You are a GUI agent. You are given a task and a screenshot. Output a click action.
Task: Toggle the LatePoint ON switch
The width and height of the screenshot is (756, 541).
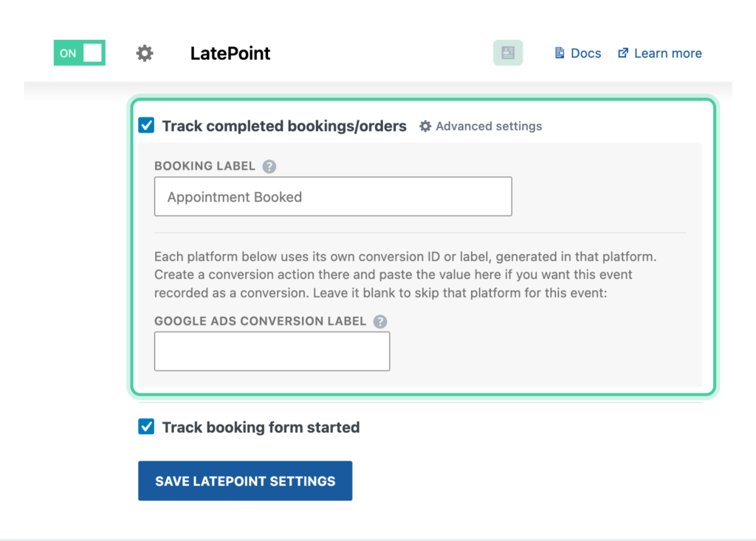point(80,53)
